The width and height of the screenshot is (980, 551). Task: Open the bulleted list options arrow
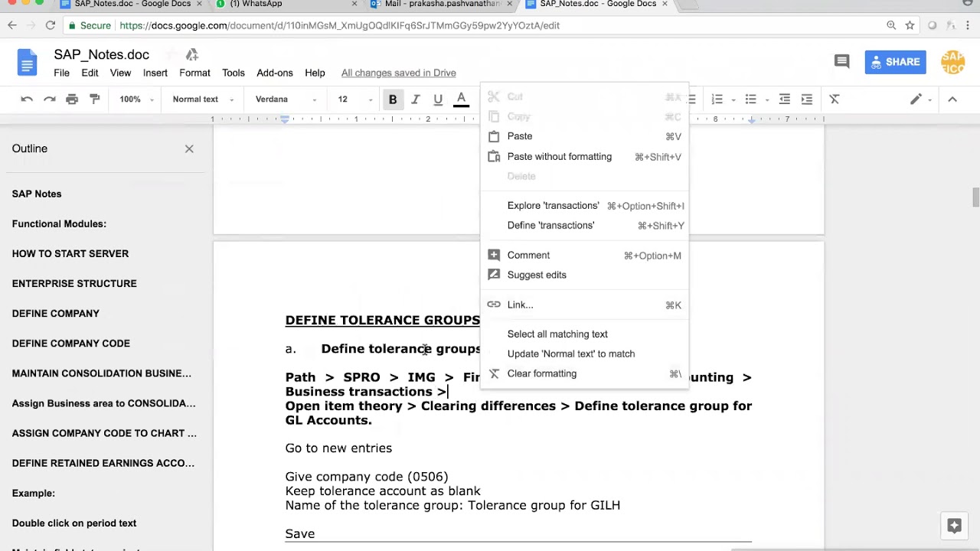767,99
